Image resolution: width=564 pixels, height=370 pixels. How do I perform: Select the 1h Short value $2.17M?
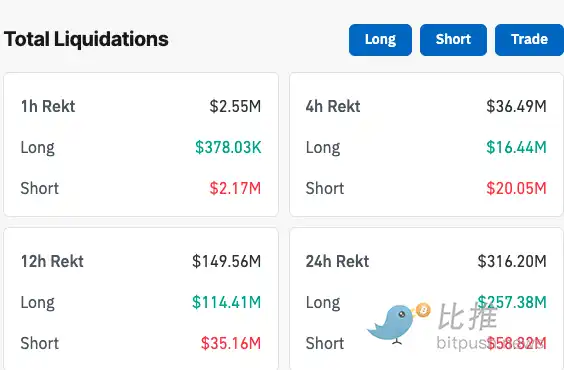tap(235, 188)
